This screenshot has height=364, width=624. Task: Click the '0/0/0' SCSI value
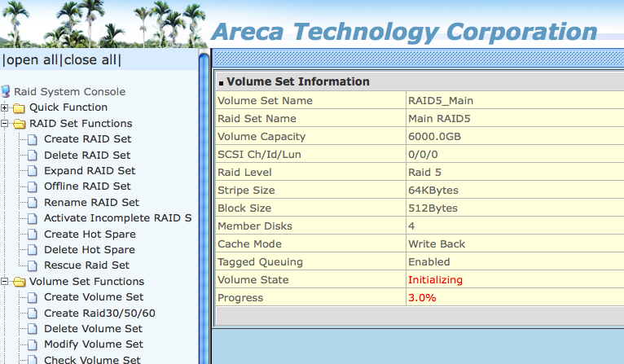[x=423, y=155]
